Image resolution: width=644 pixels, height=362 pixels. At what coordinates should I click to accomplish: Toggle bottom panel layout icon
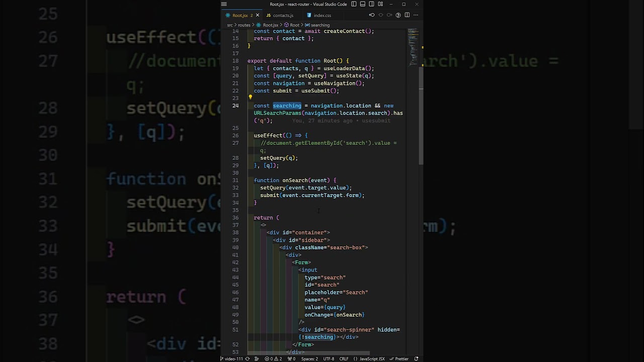[x=363, y=4]
